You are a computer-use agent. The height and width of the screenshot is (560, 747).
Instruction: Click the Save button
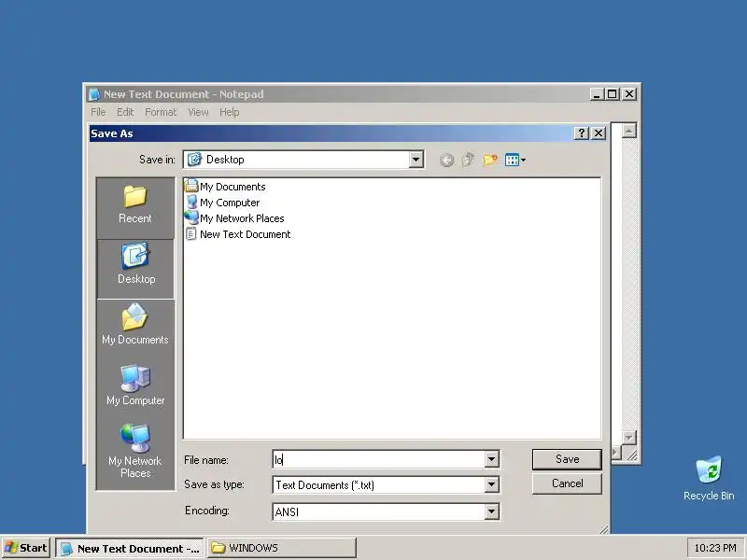click(567, 459)
